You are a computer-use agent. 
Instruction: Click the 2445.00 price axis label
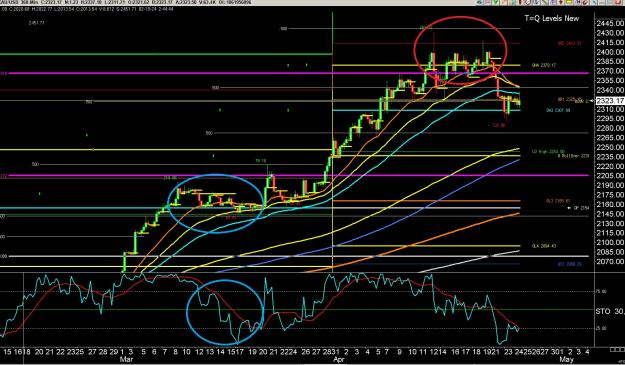[x=610, y=23]
